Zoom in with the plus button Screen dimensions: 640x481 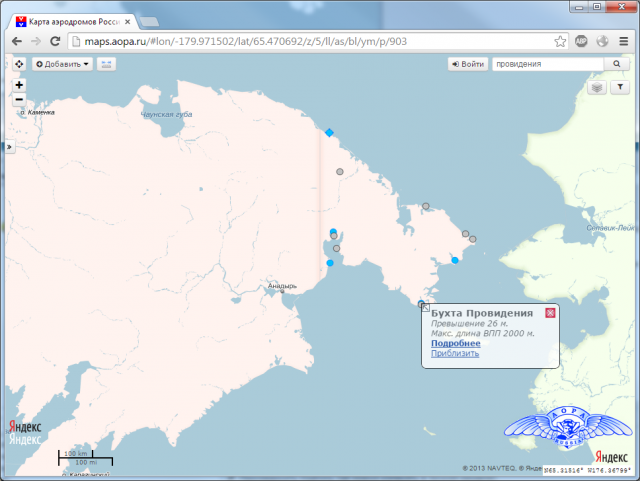[19, 85]
